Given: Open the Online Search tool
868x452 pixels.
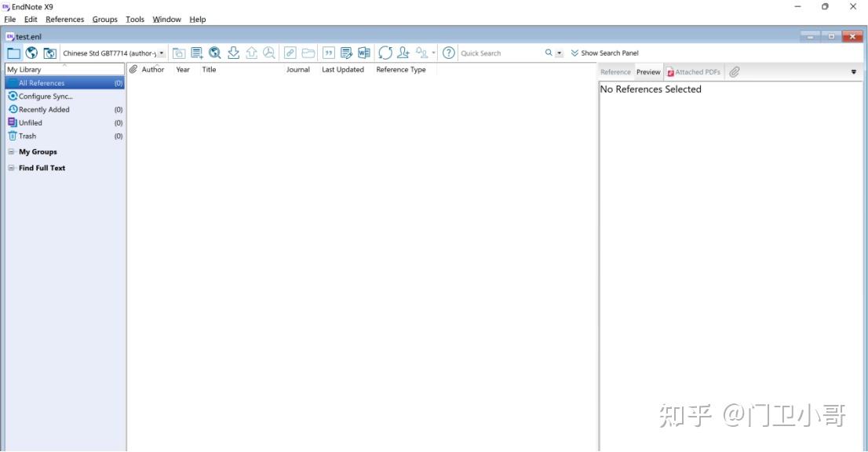Looking at the screenshot, I should pos(215,53).
